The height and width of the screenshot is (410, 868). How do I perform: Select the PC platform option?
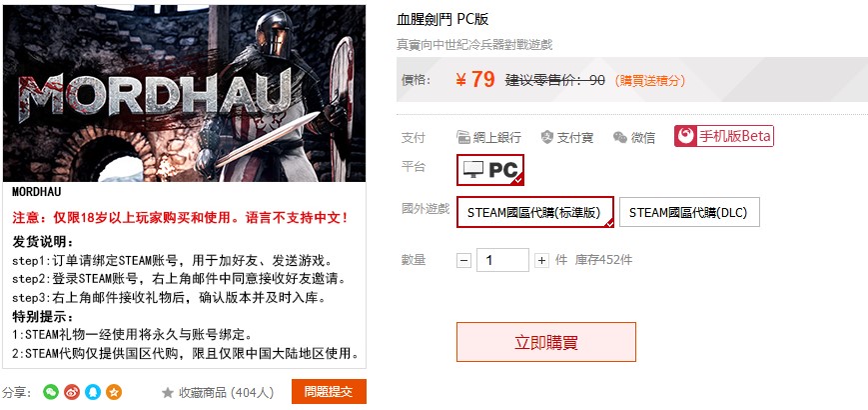[x=490, y=170]
